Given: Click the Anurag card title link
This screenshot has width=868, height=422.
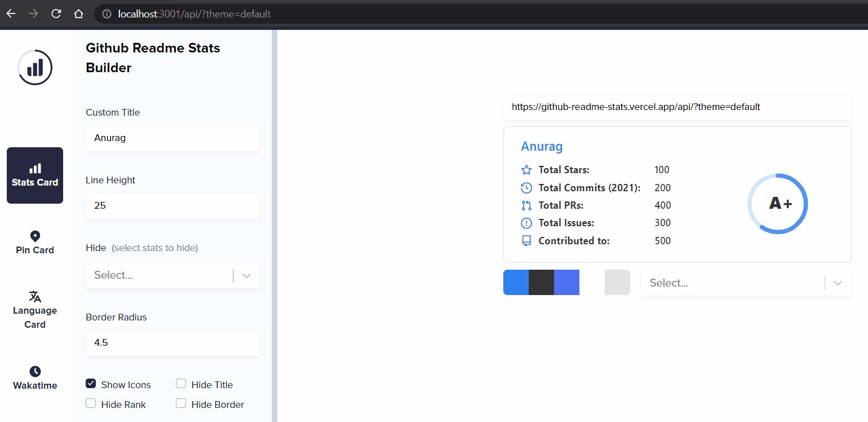Looking at the screenshot, I should click(x=542, y=146).
